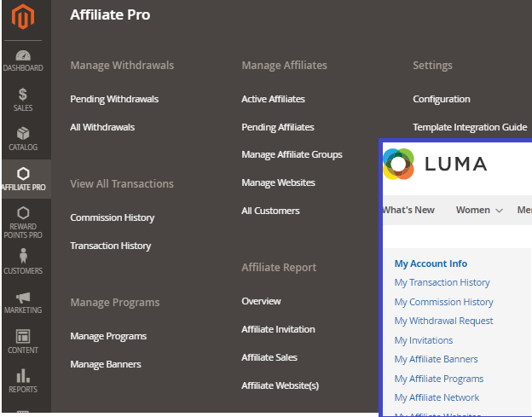Go to Manage Banners

pos(106,364)
